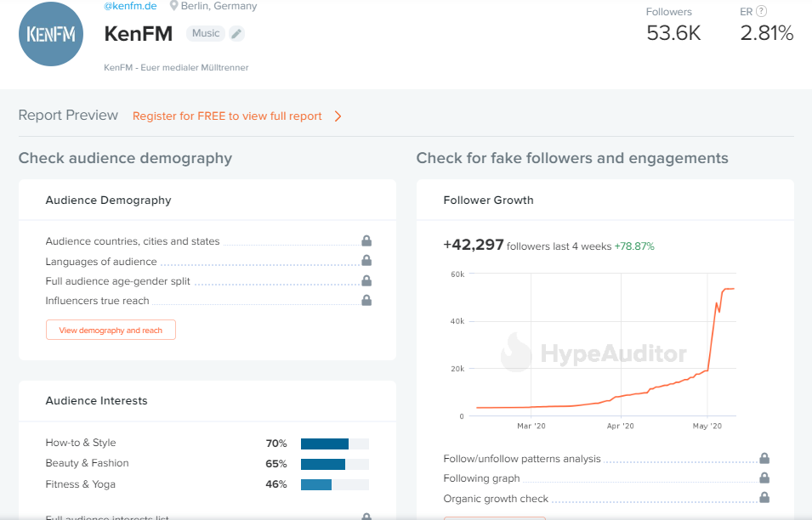Click the Berlin, Germany location text

click(219, 6)
